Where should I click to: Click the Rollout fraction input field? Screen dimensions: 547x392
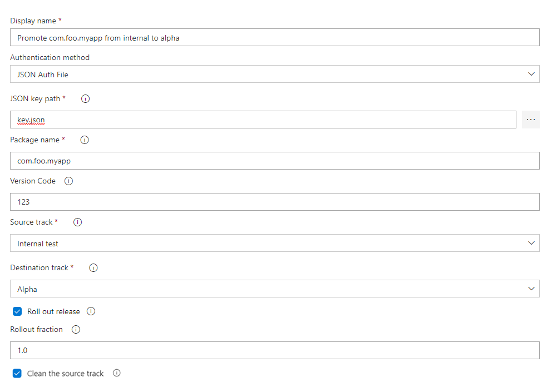274,350
